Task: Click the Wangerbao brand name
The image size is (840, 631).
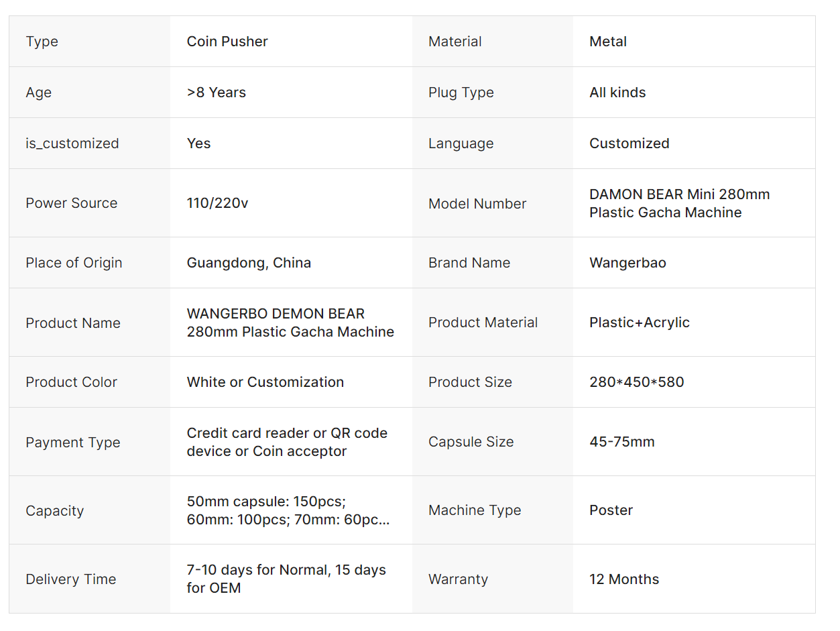Action: (x=627, y=263)
